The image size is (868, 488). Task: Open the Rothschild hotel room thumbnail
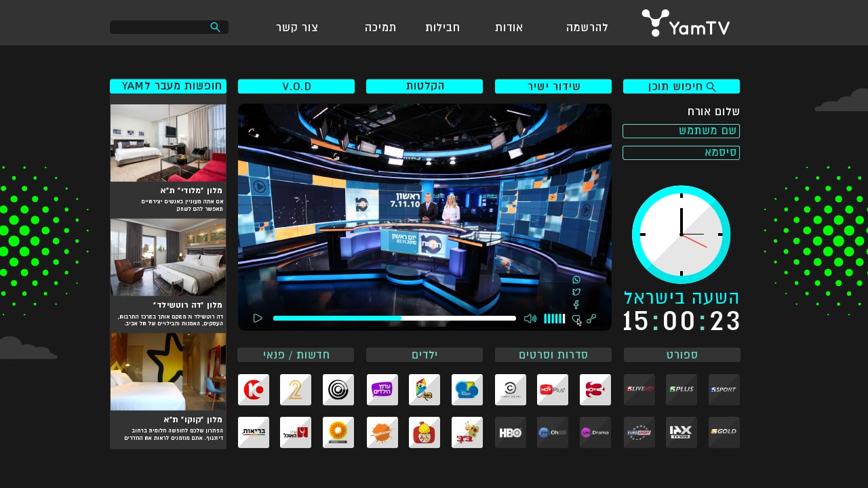coord(168,258)
